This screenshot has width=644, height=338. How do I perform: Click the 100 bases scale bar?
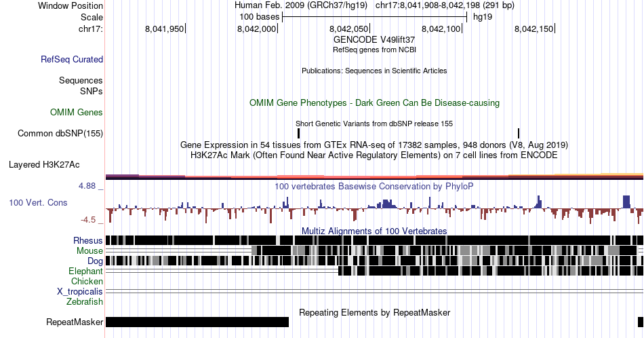pyautogui.click(x=375, y=17)
